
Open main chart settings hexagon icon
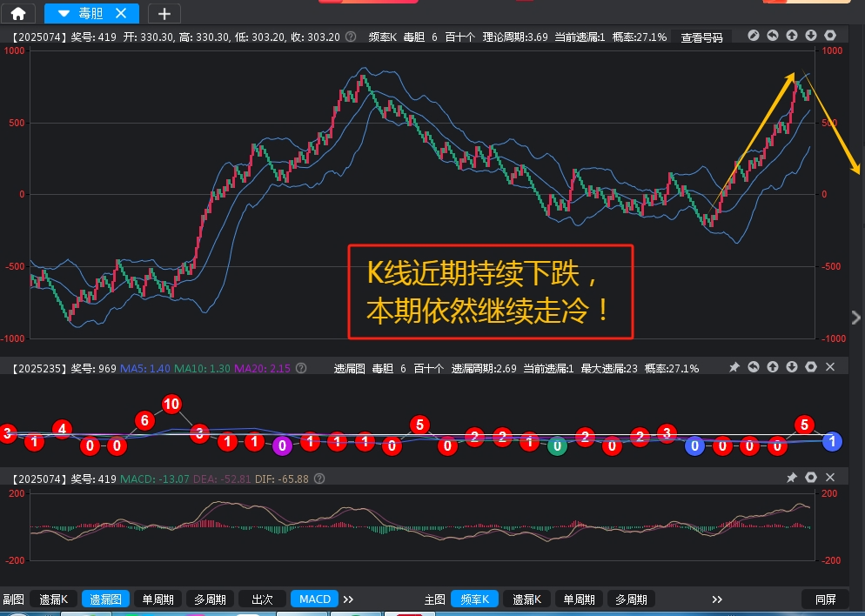[830, 36]
